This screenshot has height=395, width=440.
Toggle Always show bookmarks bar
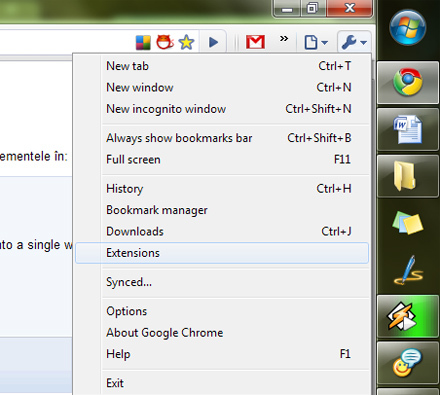pyautogui.click(x=222, y=138)
